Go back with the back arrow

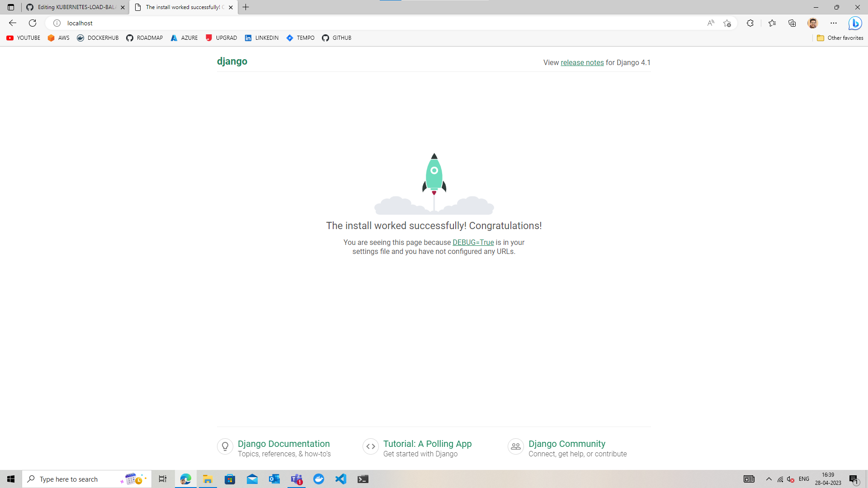pyautogui.click(x=13, y=23)
